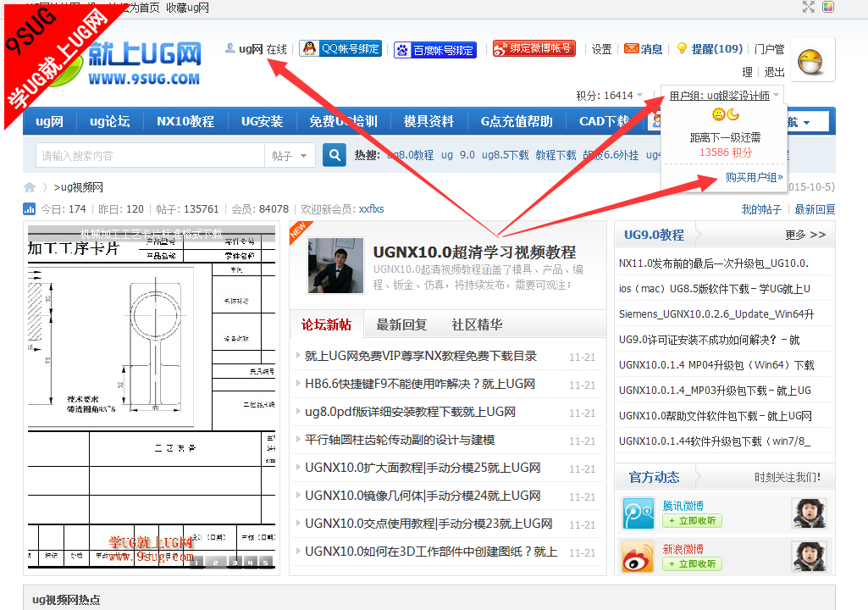Open the 我的帖子 link
The width and height of the screenshot is (868, 610).
(761, 209)
